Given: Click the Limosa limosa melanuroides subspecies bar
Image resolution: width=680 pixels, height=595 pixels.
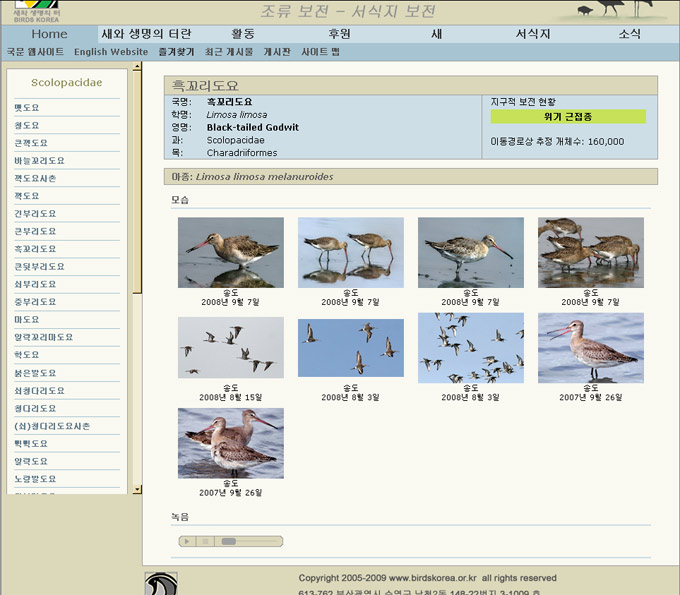Looking at the screenshot, I should coord(411,177).
